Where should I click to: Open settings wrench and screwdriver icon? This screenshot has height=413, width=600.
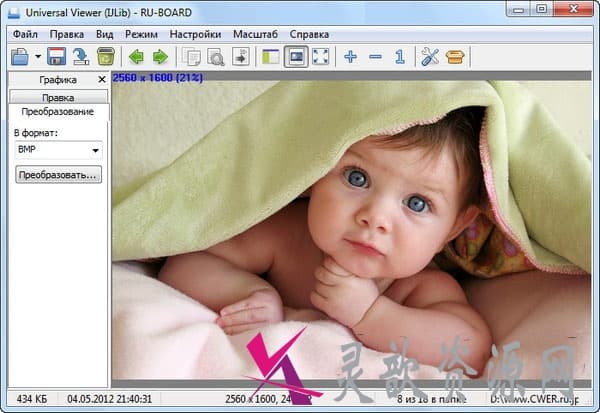coord(430,57)
